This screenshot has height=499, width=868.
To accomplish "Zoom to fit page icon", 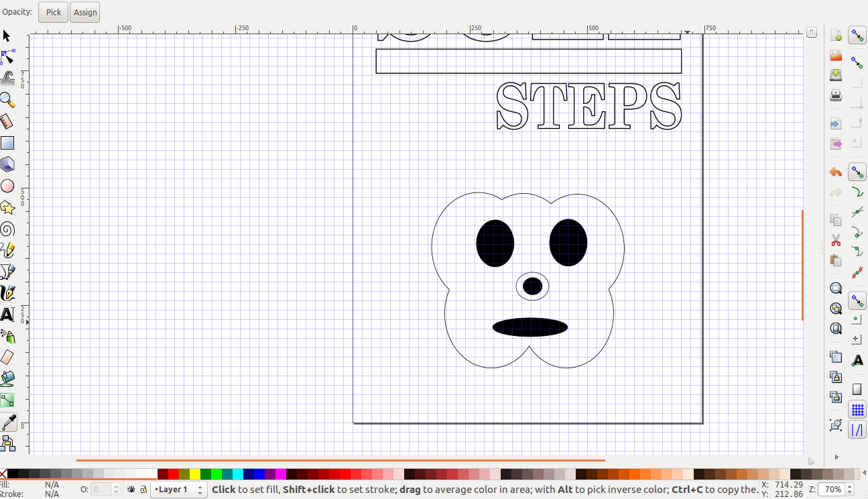I will tap(836, 329).
